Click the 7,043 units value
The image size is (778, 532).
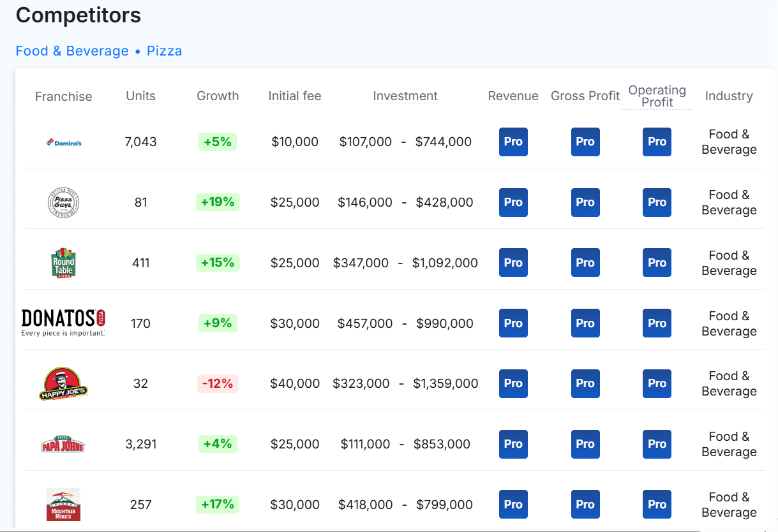(141, 142)
